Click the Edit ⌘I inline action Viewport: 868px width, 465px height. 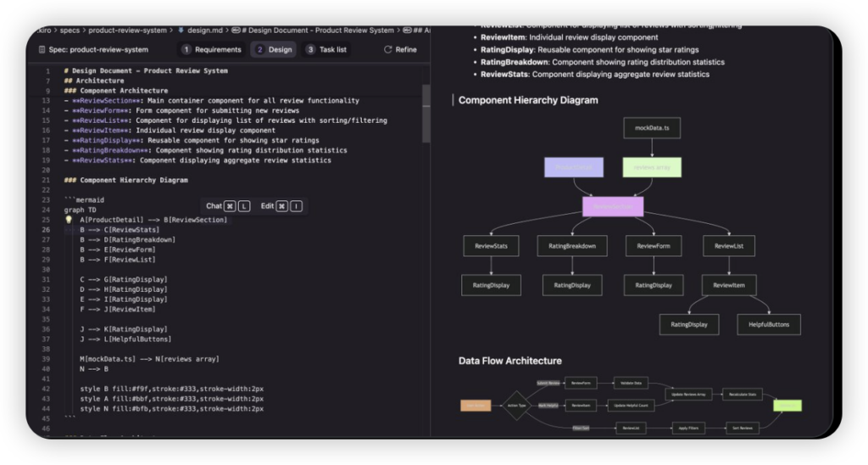281,206
